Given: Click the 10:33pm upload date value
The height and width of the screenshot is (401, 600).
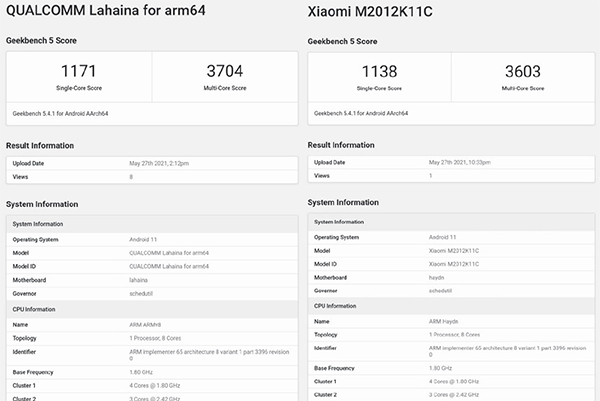Looking at the screenshot, I should (x=465, y=162).
